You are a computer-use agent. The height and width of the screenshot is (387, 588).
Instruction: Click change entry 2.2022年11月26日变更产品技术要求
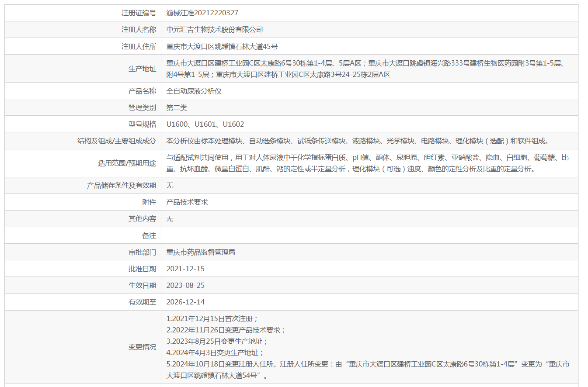226,330
